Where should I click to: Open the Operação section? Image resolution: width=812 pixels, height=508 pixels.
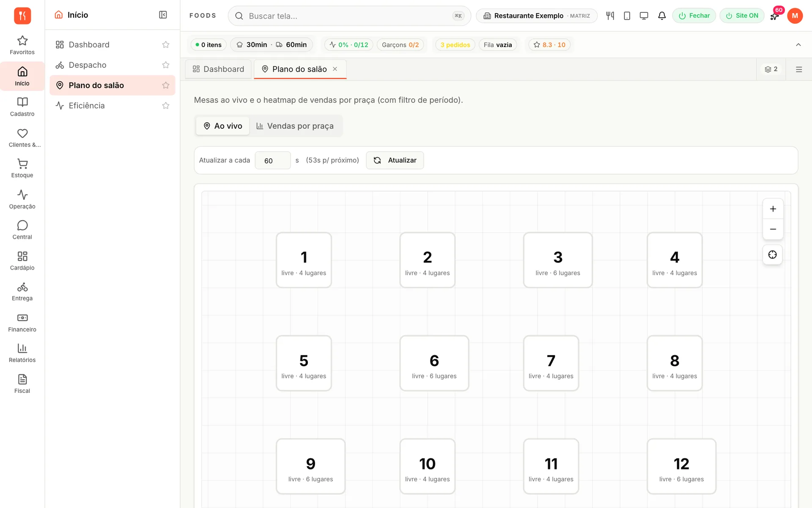(x=22, y=199)
